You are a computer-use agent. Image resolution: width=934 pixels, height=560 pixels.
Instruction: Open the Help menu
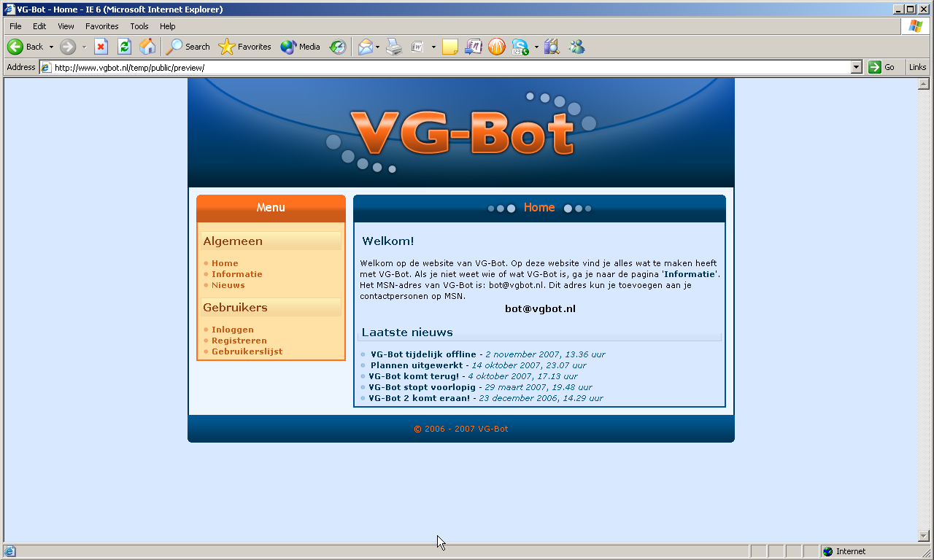point(168,26)
